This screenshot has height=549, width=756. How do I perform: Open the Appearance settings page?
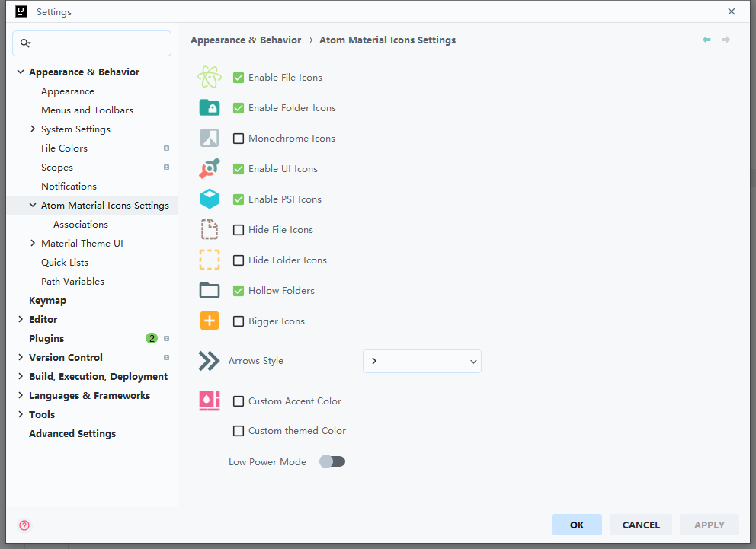coord(68,91)
